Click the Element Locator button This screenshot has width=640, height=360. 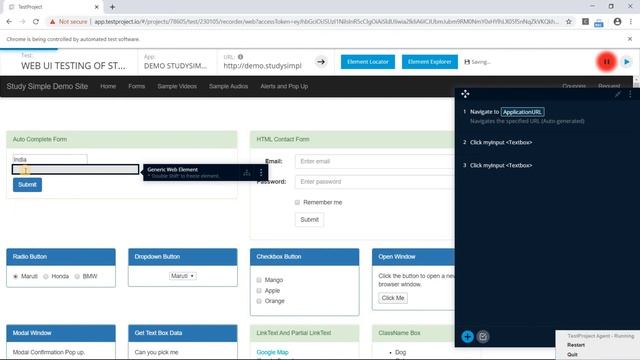tap(368, 62)
